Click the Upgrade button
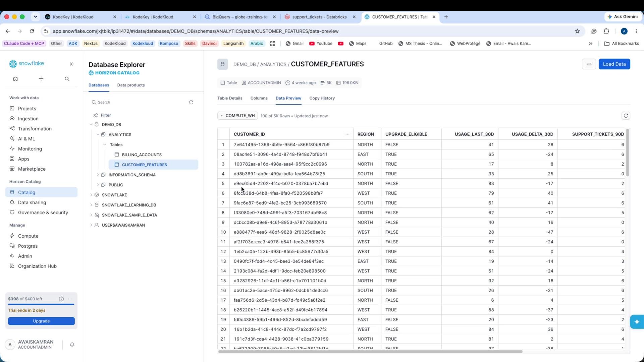Viewport: 644px width, 362px height. (41, 321)
